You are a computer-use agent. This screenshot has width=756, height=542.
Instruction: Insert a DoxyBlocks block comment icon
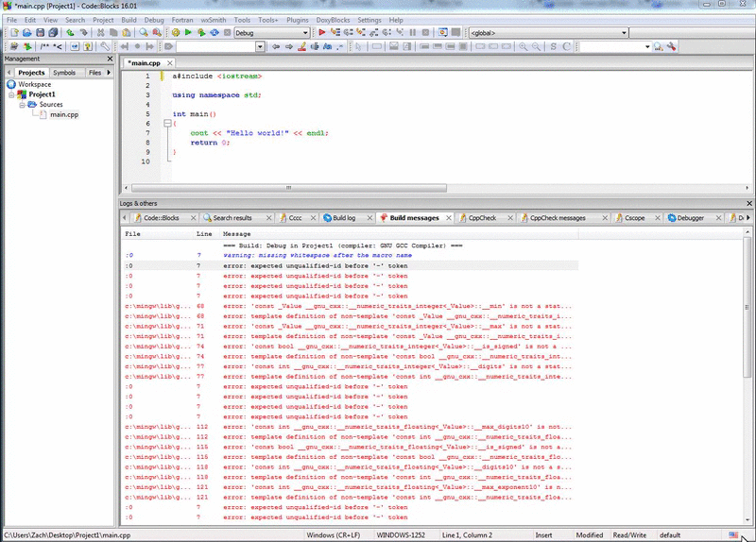click(x=44, y=46)
